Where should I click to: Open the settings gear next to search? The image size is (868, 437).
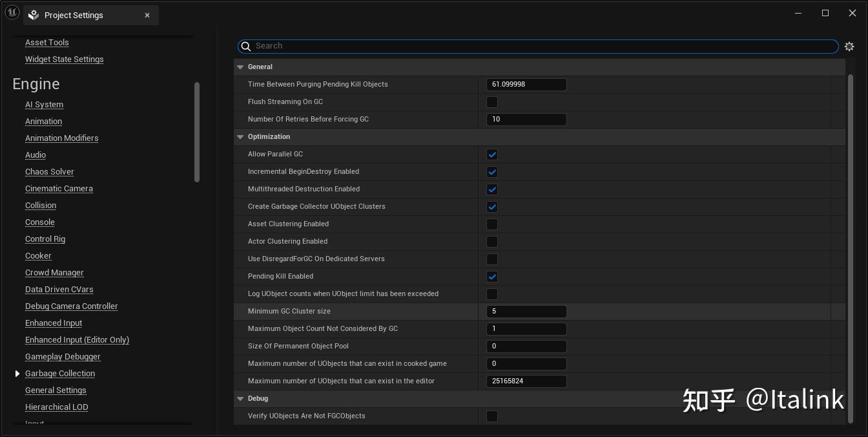point(849,47)
